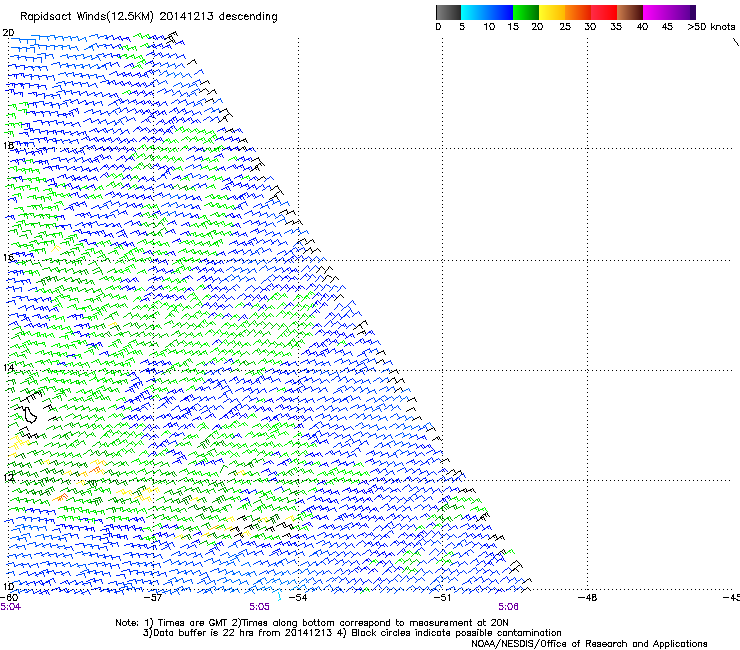The image size is (740, 650).
Task: Click the title text Rapidscat Winds(12.5KM)
Action: (x=87, y=17)
